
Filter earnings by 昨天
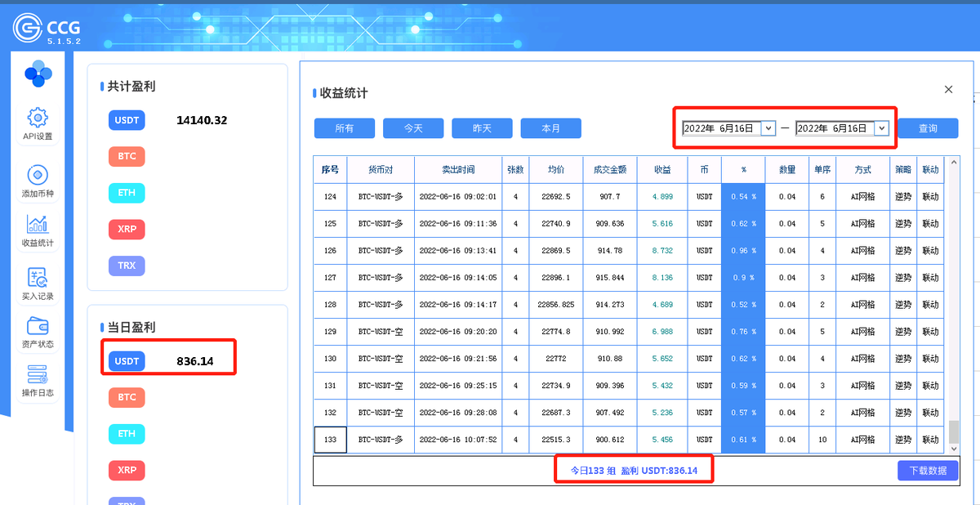point(482,128)
